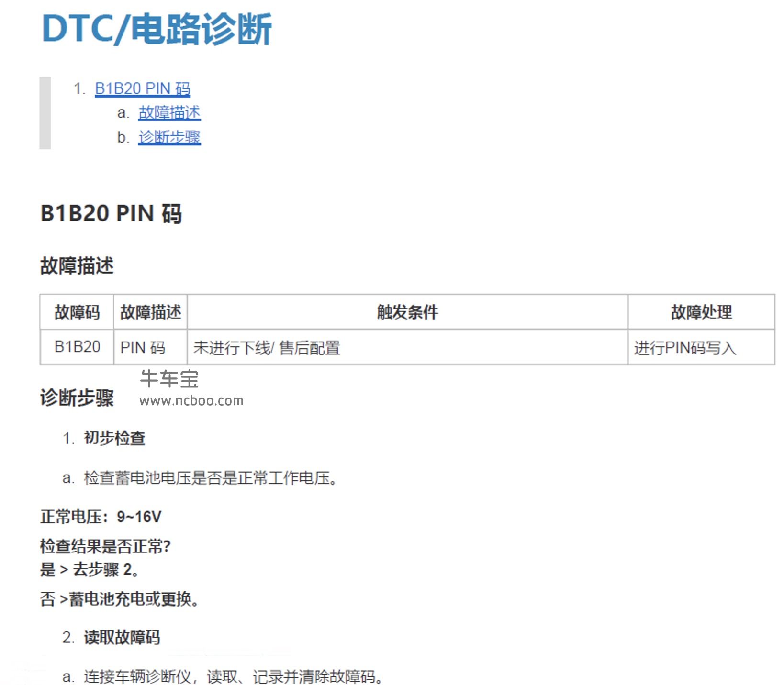Select the DTC/电路诊断 page title

pyautogui.click(x=157, y=29)
